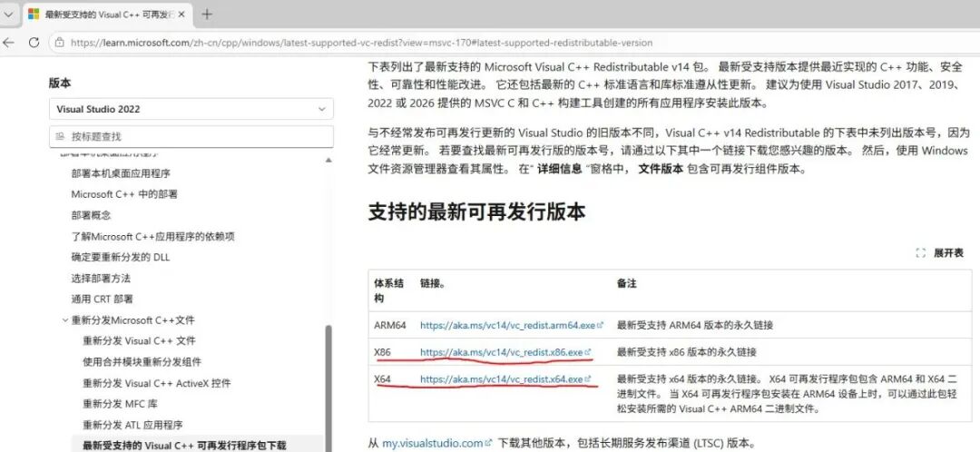Viewport: 980px width, 452px height.
Task: Open 重新分发 MFC 库 item
Action: [120, 404]
